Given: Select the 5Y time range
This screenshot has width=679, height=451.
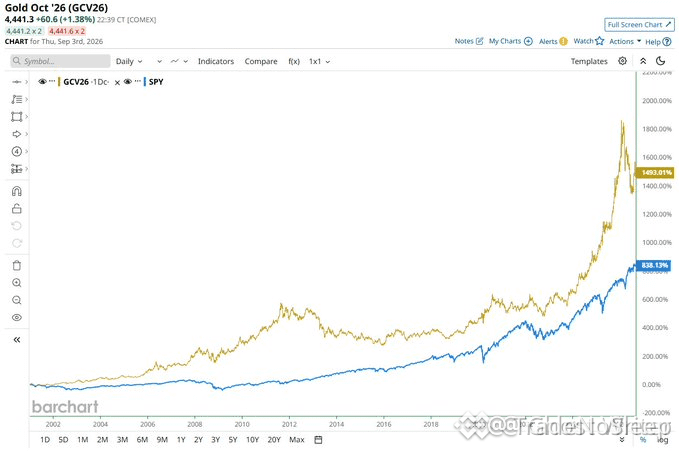Looking at the screenshot, I should tap(233, 440).
